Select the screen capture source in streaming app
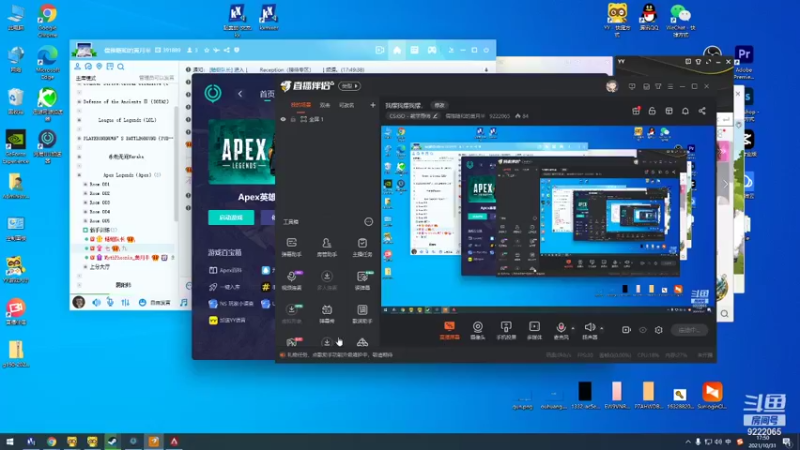 click(x=449, y=330)
